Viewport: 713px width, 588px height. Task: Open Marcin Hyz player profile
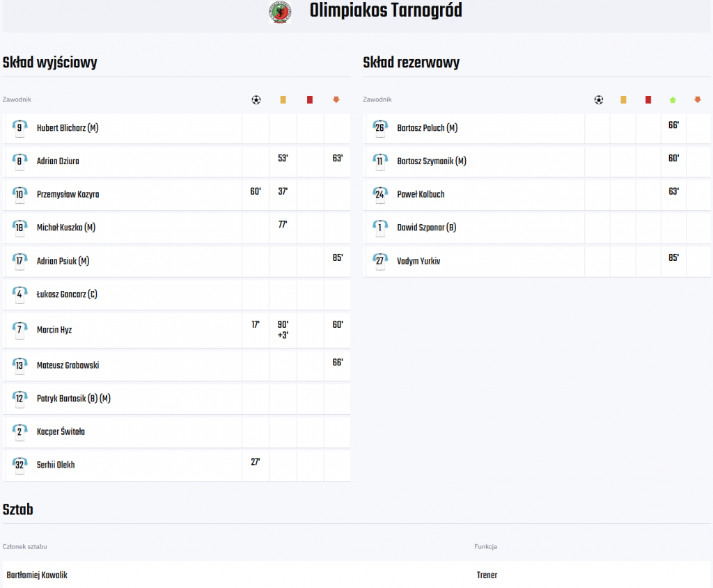pos(54,330)
